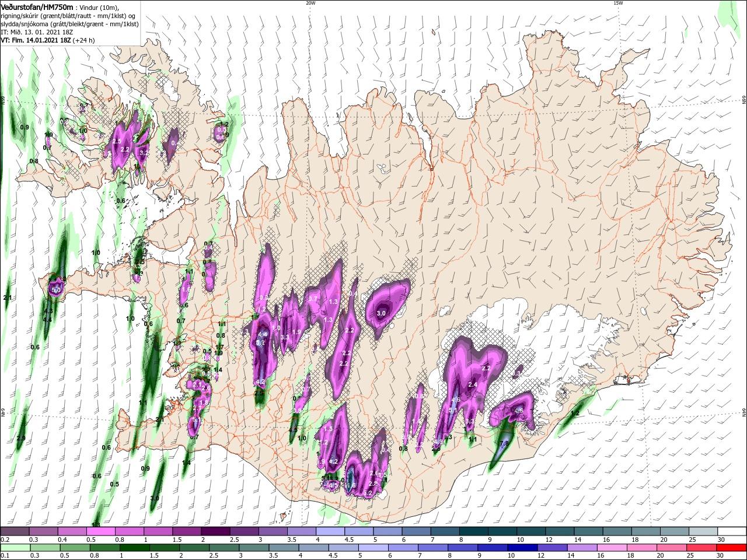Screen dimensions: 747x560
Task: Click the 4.3 value below the Snæfellsnes tip
Action: 48,311
